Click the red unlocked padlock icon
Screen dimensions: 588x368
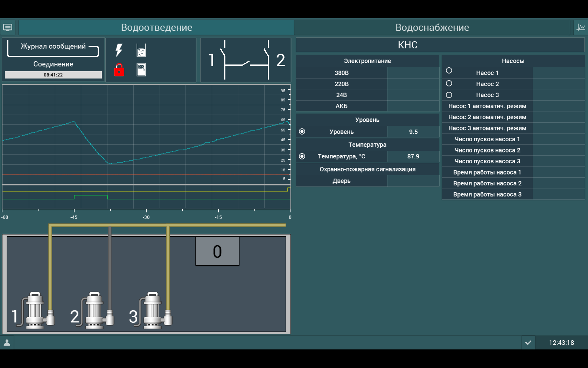119,70
